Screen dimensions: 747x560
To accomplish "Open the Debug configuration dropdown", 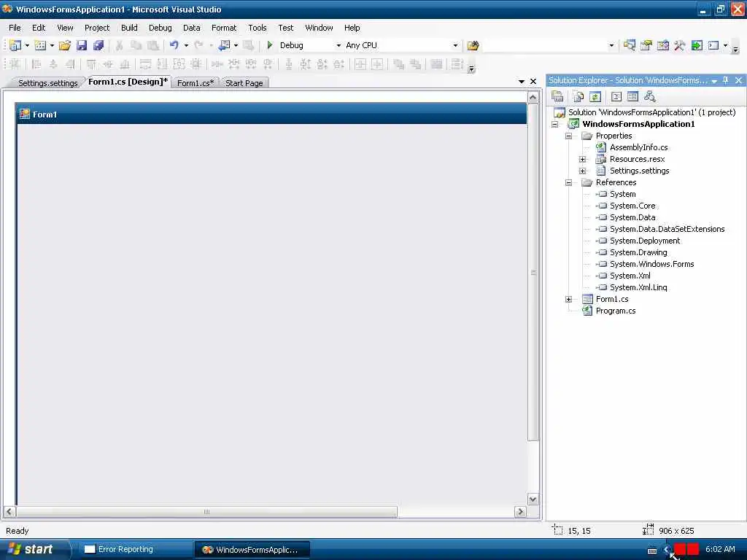I will point(338,45).
